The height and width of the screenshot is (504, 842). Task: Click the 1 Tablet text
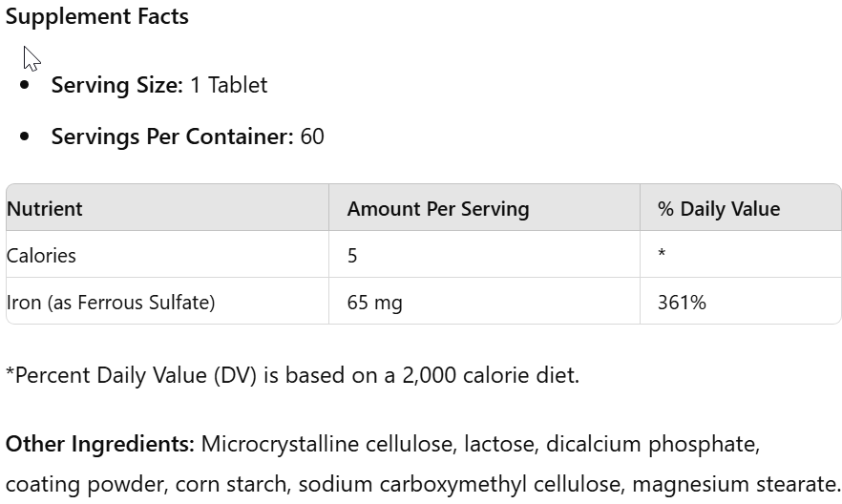click(x=229, y=85)
